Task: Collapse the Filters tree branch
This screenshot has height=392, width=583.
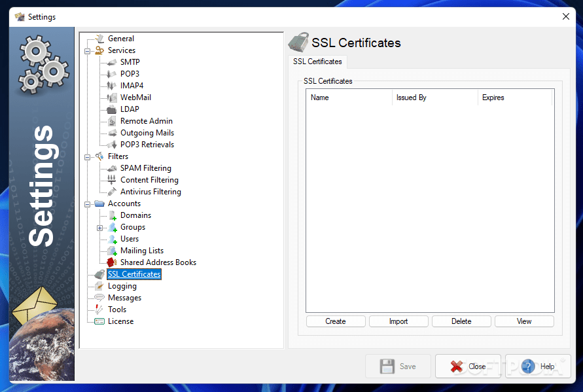Action: pos(87,156)
